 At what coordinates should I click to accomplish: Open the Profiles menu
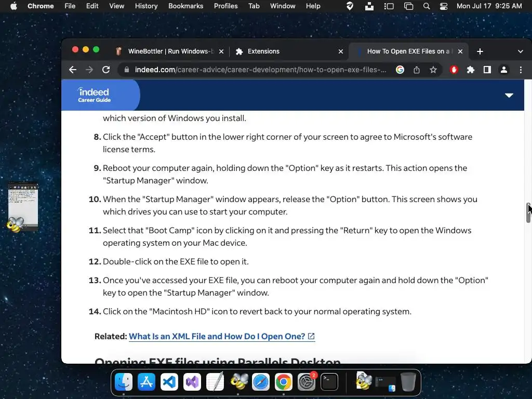225,6
